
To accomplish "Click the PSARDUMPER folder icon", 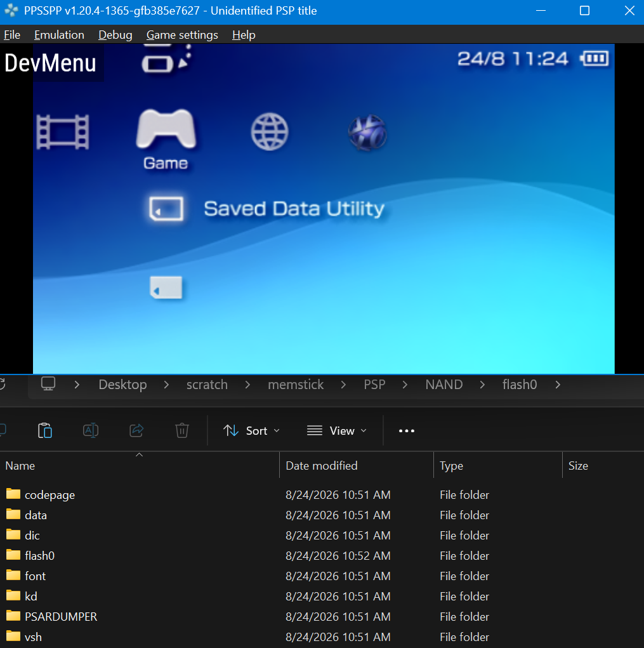I will pos(13,616).
